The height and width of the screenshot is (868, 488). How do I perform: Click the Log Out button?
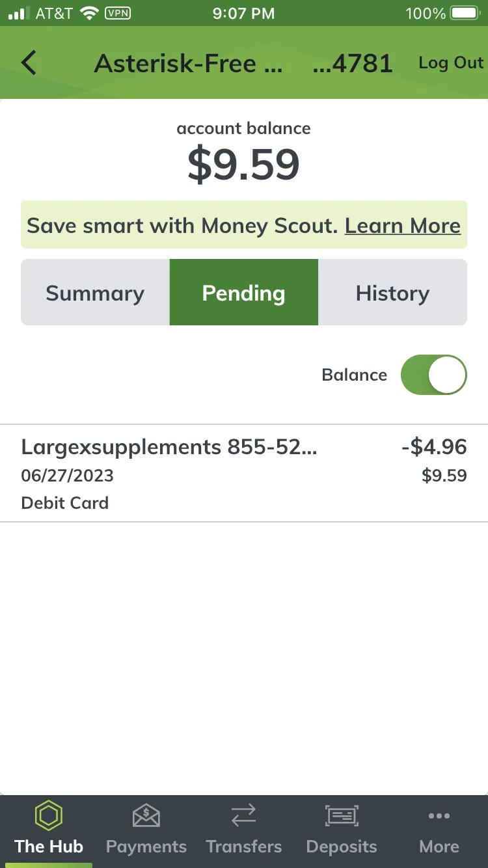coord(451,63)
